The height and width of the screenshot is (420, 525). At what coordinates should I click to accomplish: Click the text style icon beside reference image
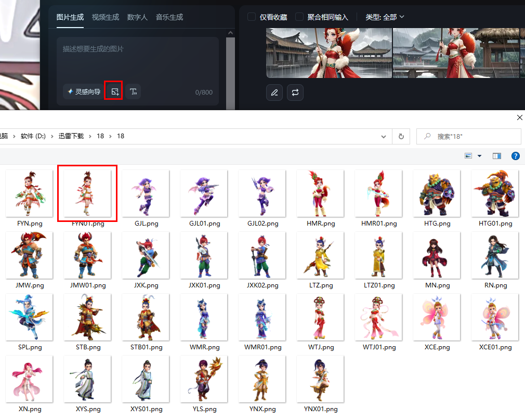coord(133,92)
